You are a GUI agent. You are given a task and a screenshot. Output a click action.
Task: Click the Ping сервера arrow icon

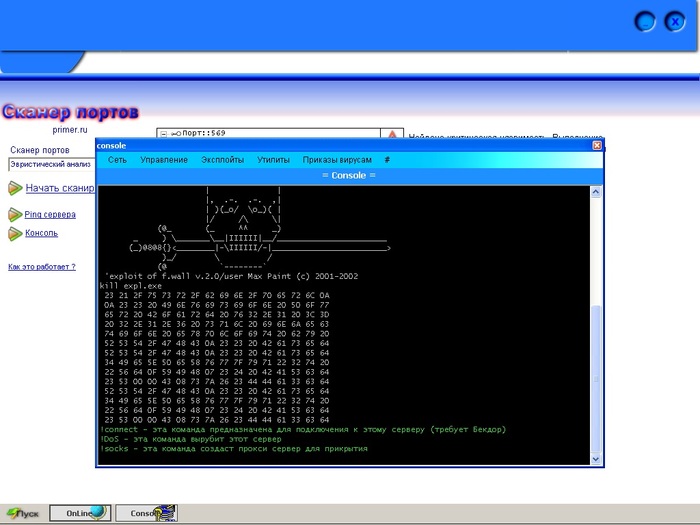pos(15,214)
